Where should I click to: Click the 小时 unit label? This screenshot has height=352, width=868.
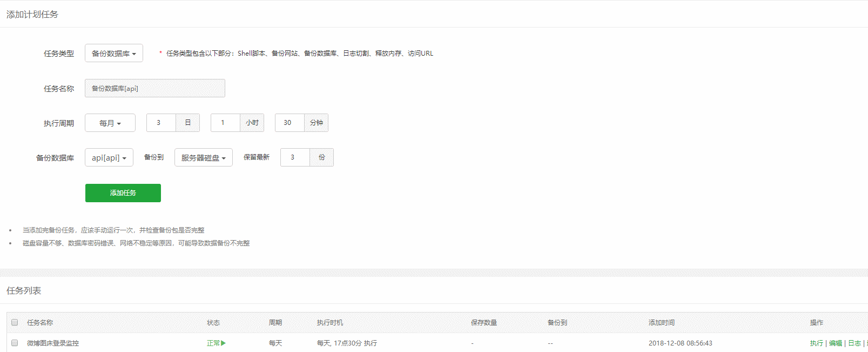252,123
